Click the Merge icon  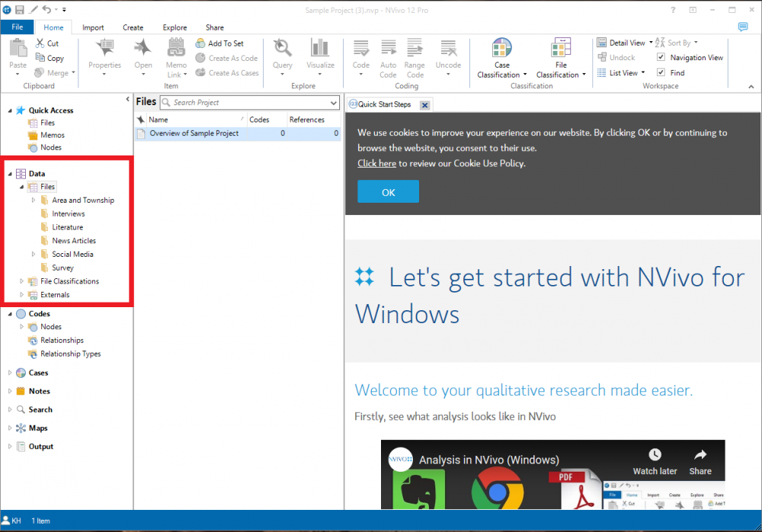[x=40, y=72]
